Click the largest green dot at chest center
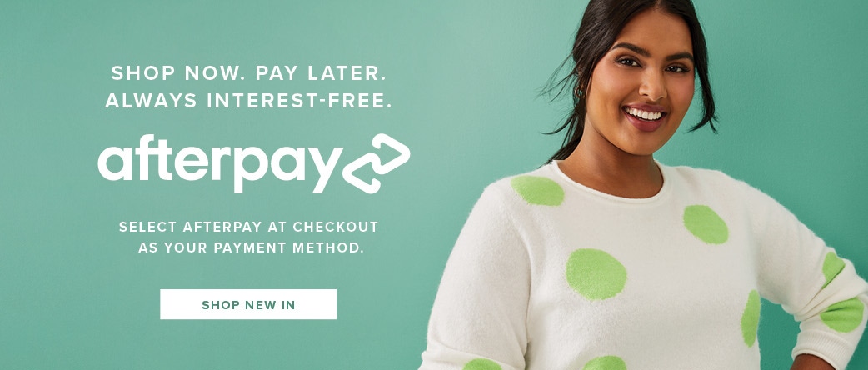 pos(596,274)
